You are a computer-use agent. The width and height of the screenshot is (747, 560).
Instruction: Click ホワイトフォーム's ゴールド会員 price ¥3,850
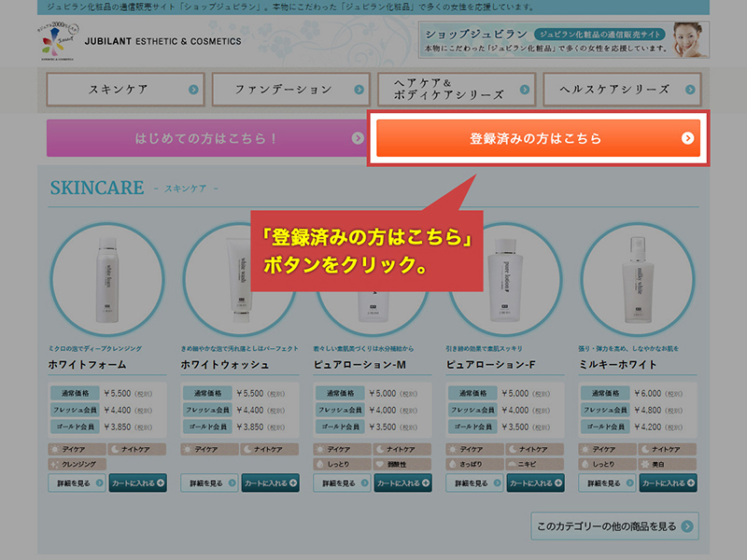(102, 427)
